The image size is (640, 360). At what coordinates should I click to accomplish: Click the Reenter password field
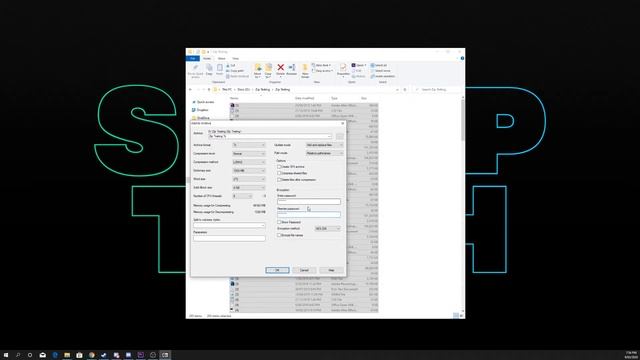point(309,214)
